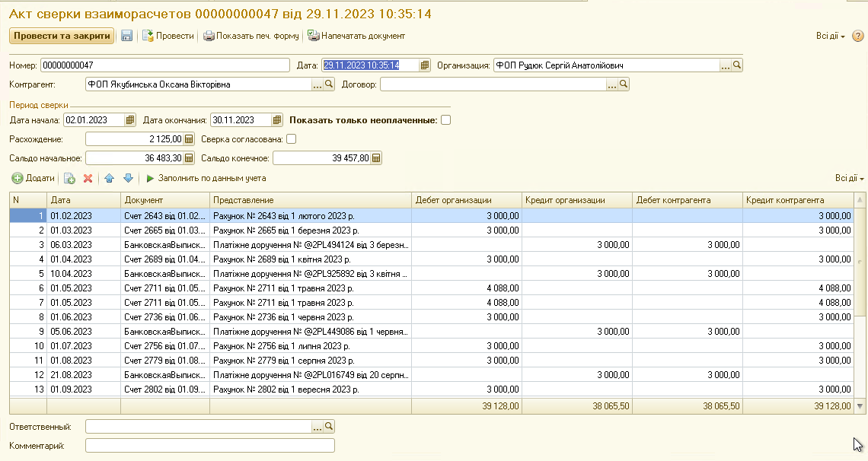
Task: Open the Организация selection with the ellipsis button
Action: 725,65
